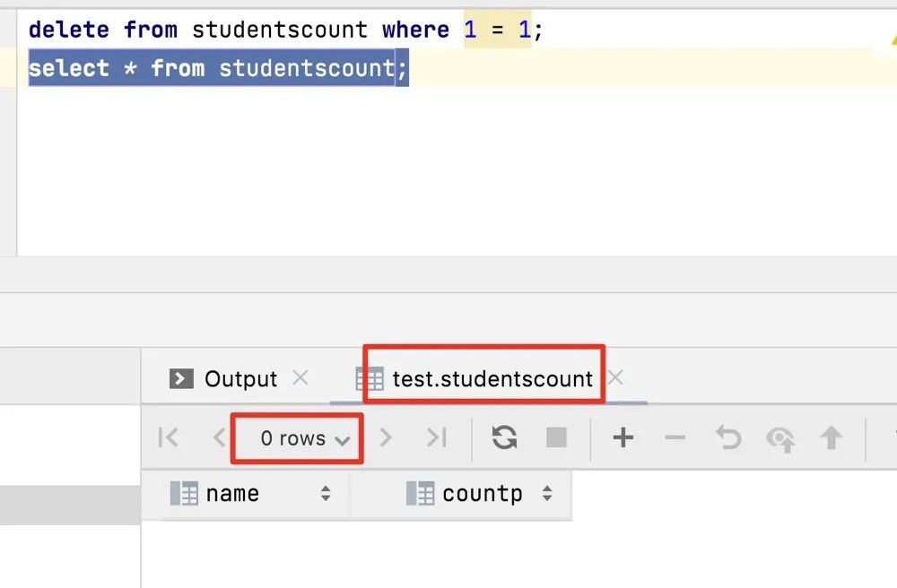The image size is (897, 588).
Task: Jump to the last page of results
Action: pos(437,437)
